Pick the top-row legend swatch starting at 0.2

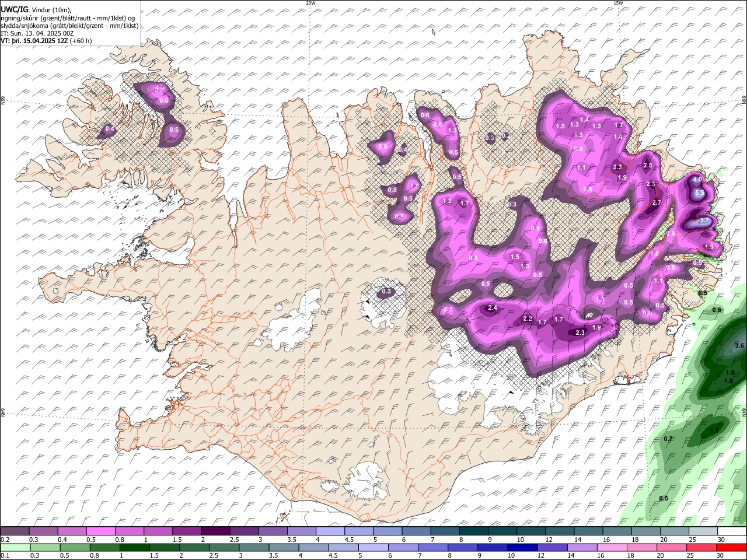pos(15,531)
